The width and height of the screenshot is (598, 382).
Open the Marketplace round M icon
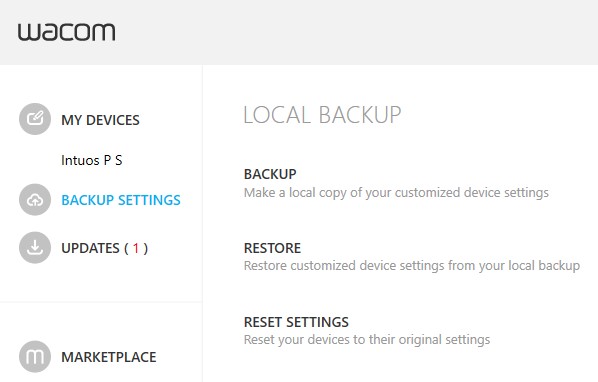tap(35, 356)
